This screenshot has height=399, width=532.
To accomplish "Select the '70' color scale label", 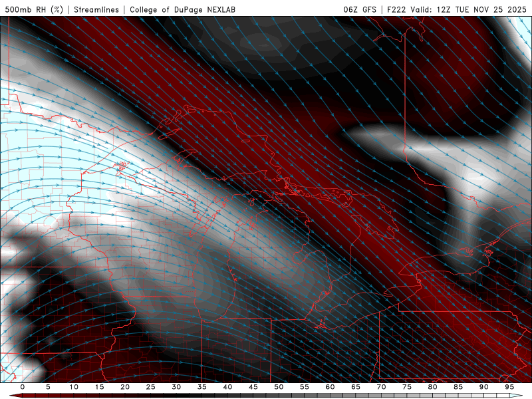I will 381,387.
